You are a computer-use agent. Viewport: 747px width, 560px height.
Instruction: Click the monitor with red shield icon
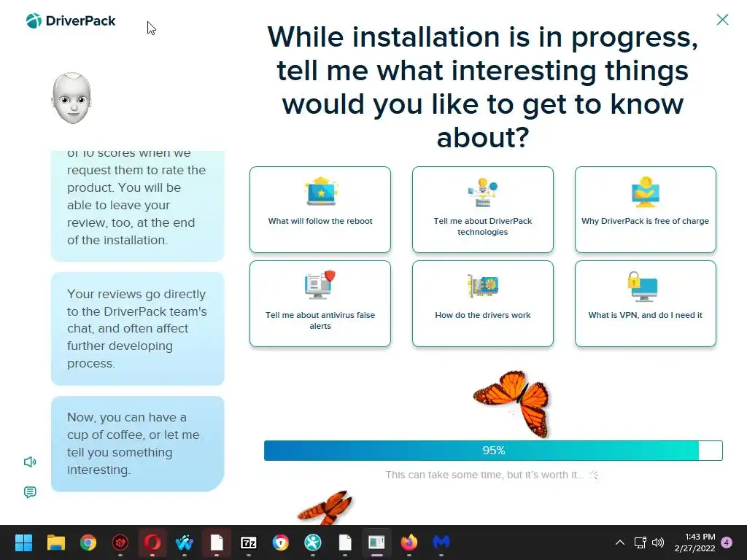(x=320, y=285)
